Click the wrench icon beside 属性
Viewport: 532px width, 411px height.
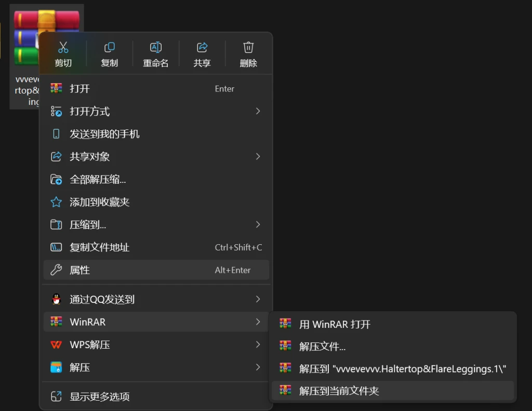click(x=57, y=270)
